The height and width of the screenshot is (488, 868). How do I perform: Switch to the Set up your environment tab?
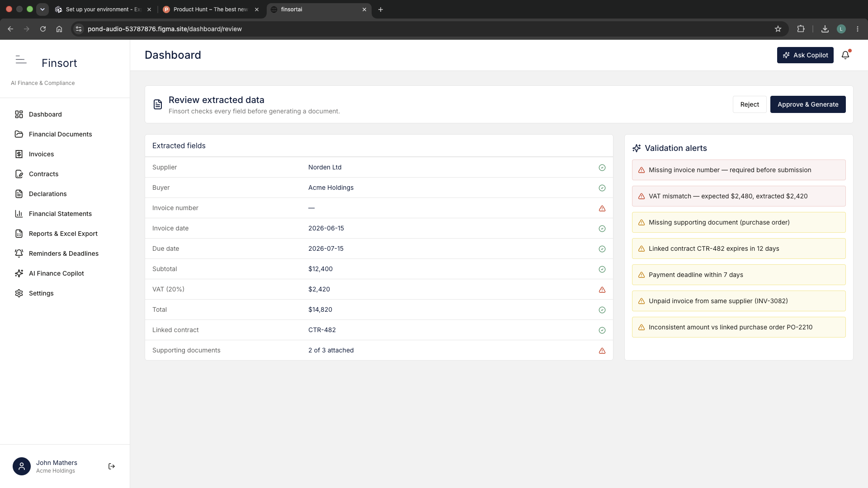point(103,9)
